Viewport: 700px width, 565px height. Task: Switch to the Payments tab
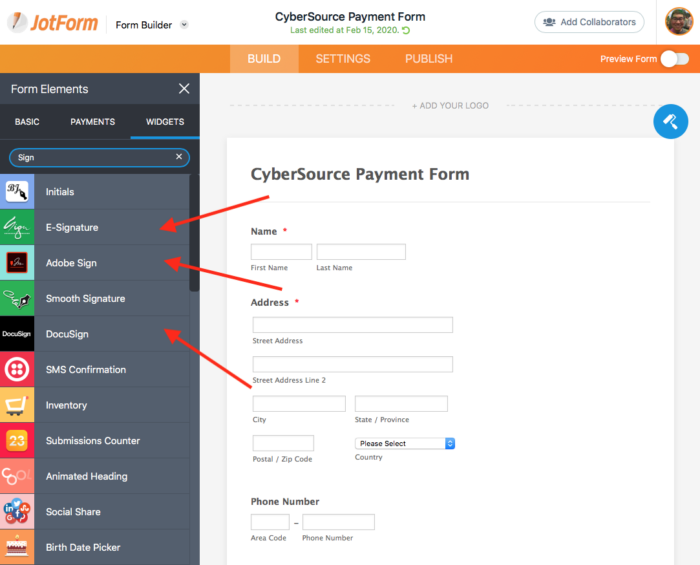point(92,122)
